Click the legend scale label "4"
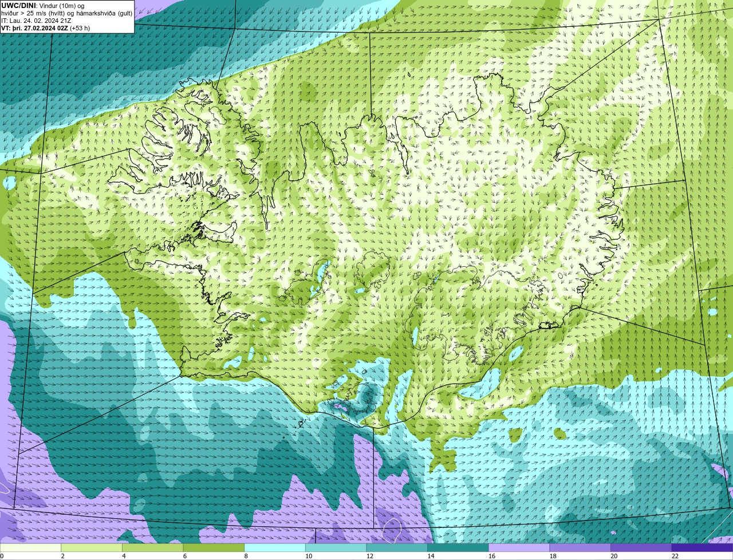Screen dimensions: 733x560 (124, 556)
